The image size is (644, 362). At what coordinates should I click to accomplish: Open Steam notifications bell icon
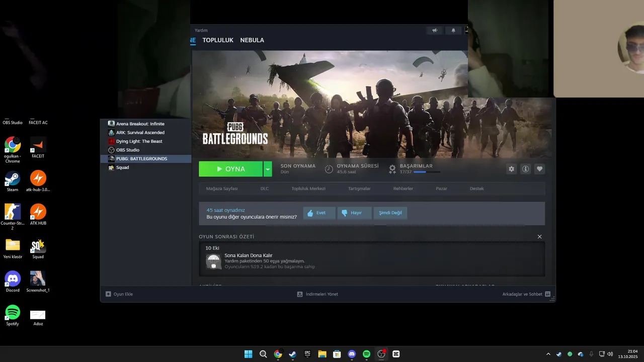tap(453, 31)
